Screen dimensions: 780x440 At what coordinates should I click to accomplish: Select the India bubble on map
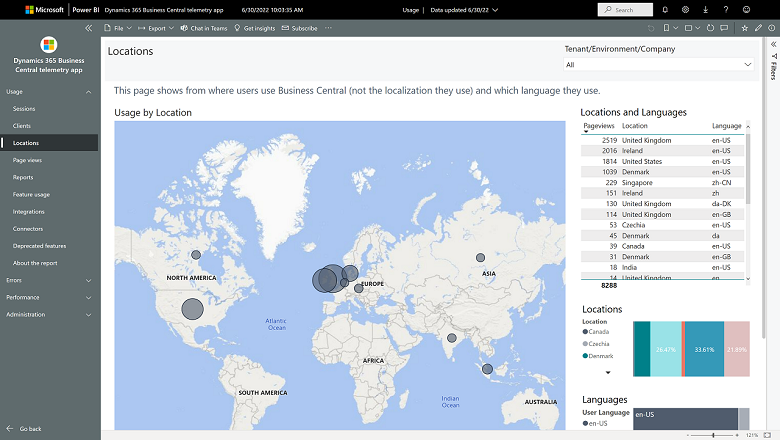[452, 338]
